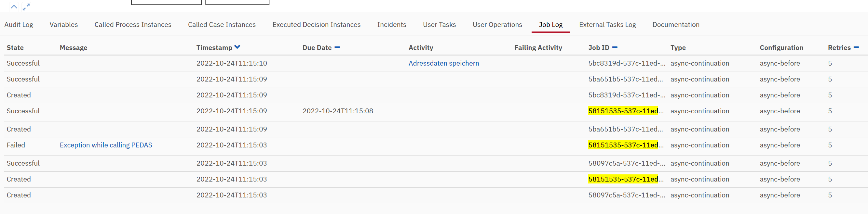Select the Failed state cell
Screen dimensions: 868x214
pos(16,145)
